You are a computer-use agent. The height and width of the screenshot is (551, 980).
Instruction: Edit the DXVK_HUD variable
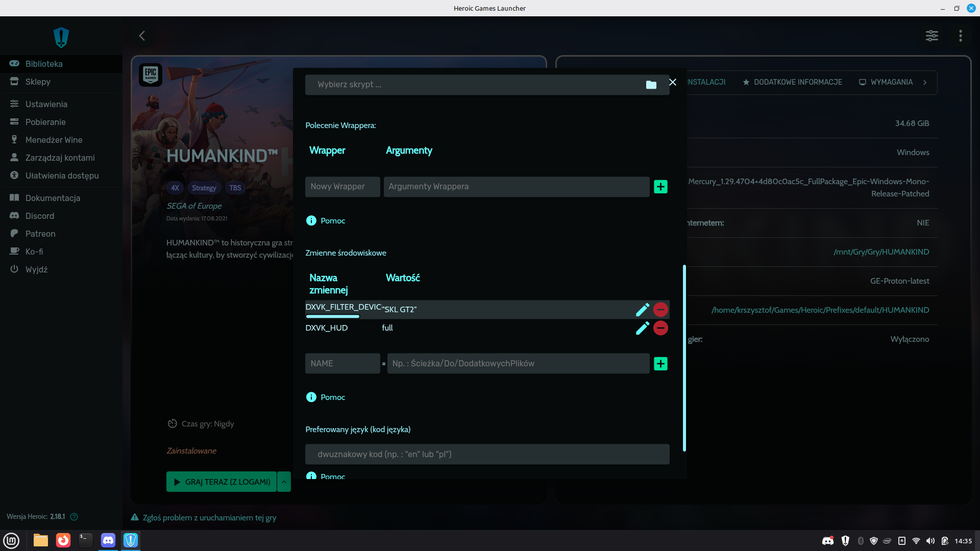tap(642, 328)
